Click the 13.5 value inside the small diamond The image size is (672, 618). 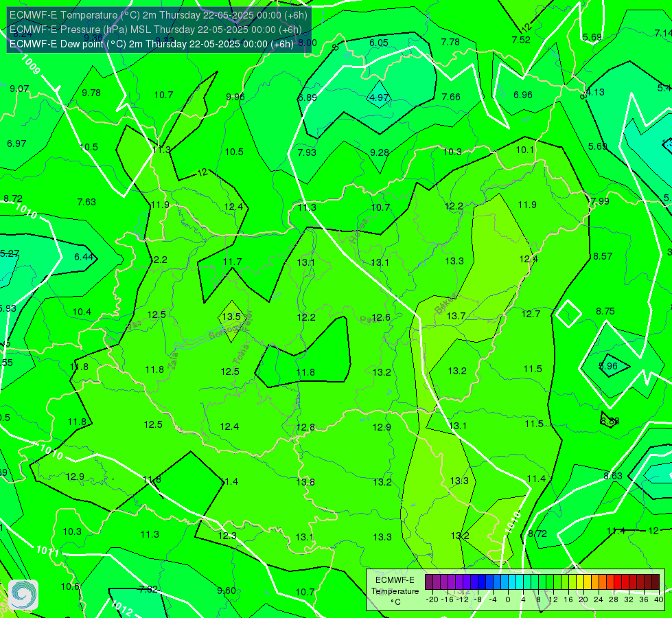(x=231, y=317)
